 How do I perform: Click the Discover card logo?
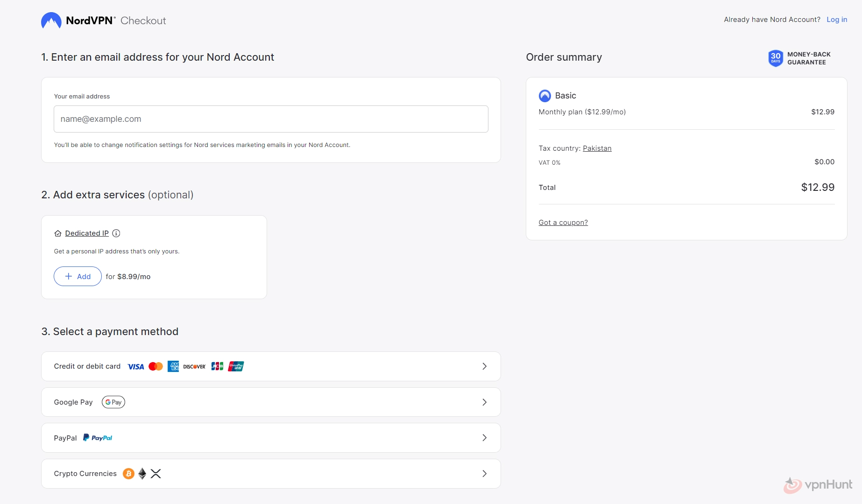click(194, 367)
